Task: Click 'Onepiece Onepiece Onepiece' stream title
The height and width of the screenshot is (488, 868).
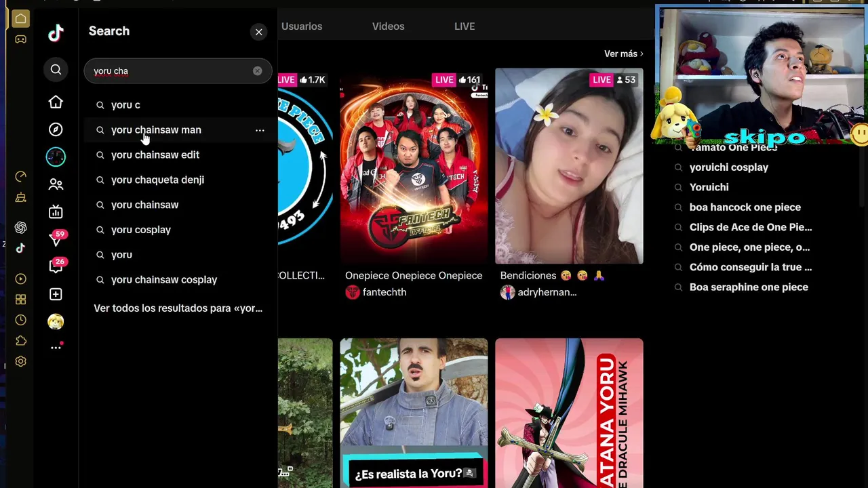Action: [414, 276]
